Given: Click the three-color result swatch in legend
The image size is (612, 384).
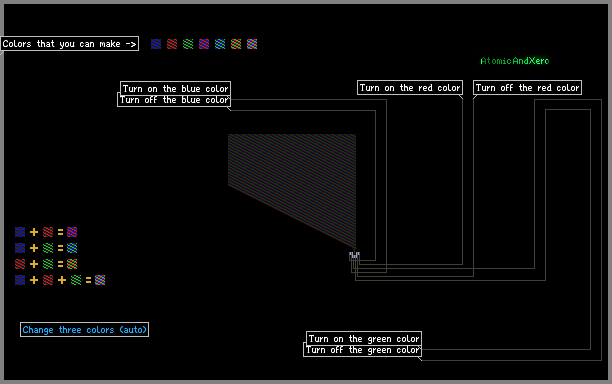Looking at the screenshot, I should 100,280.
